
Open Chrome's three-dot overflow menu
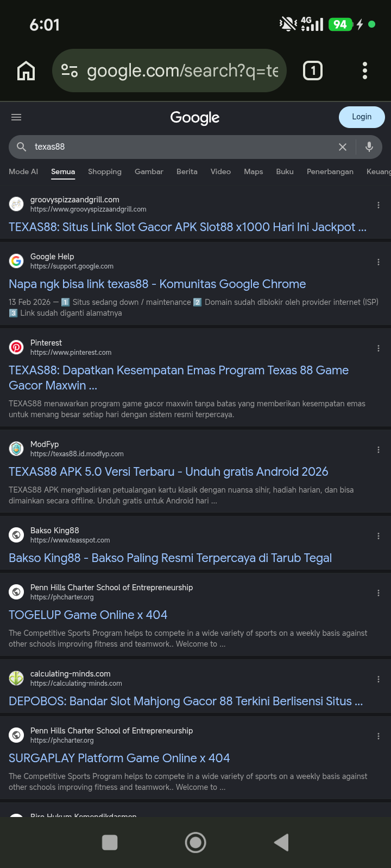(365, 71)
